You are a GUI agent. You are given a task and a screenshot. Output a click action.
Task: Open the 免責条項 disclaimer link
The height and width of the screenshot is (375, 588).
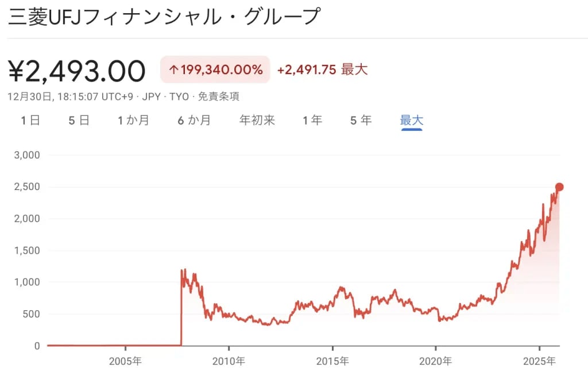pyautogui.click(x=219, y=96)
